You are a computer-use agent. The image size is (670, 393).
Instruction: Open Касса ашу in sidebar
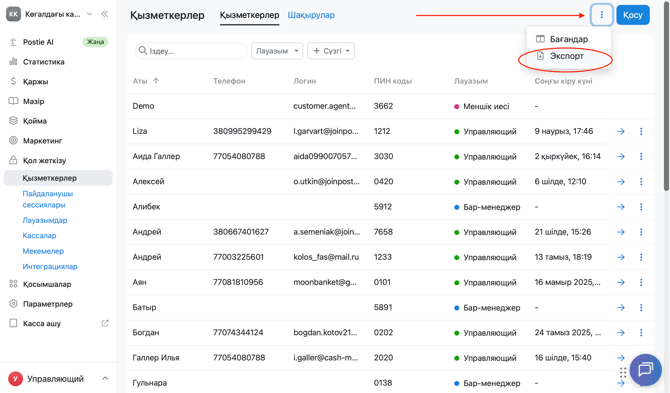pos(41,323)
